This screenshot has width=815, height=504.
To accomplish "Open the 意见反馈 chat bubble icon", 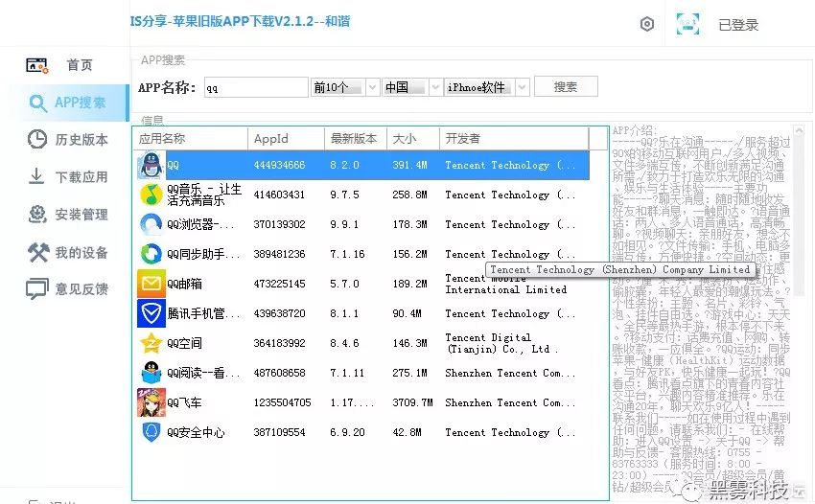I will pos(36,288).
